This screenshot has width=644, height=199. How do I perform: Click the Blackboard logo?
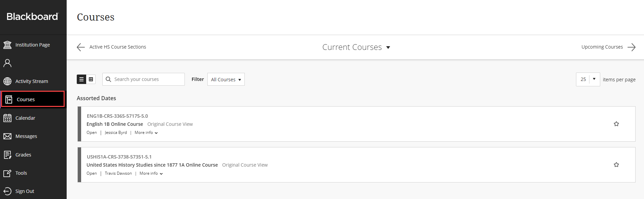(32, 17)
